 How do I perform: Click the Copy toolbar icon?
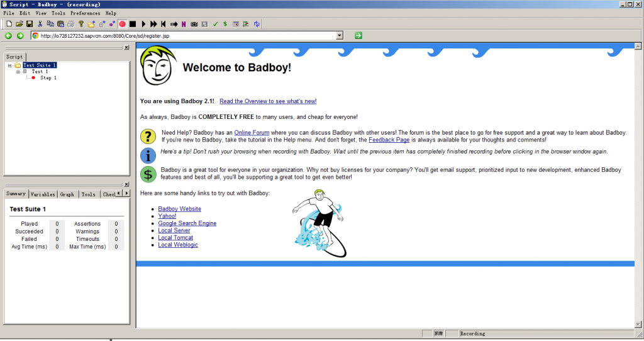point(50,24)
